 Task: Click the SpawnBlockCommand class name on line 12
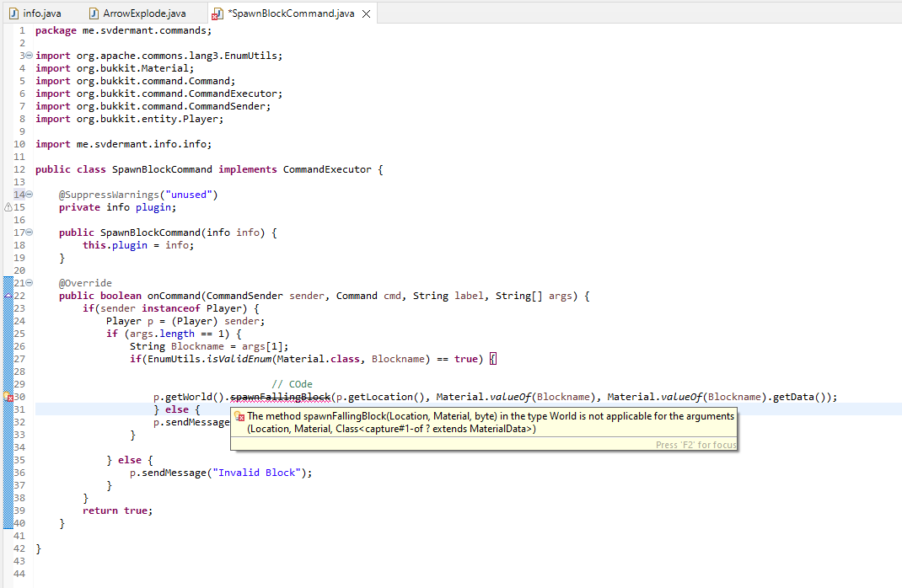point(162,169)
